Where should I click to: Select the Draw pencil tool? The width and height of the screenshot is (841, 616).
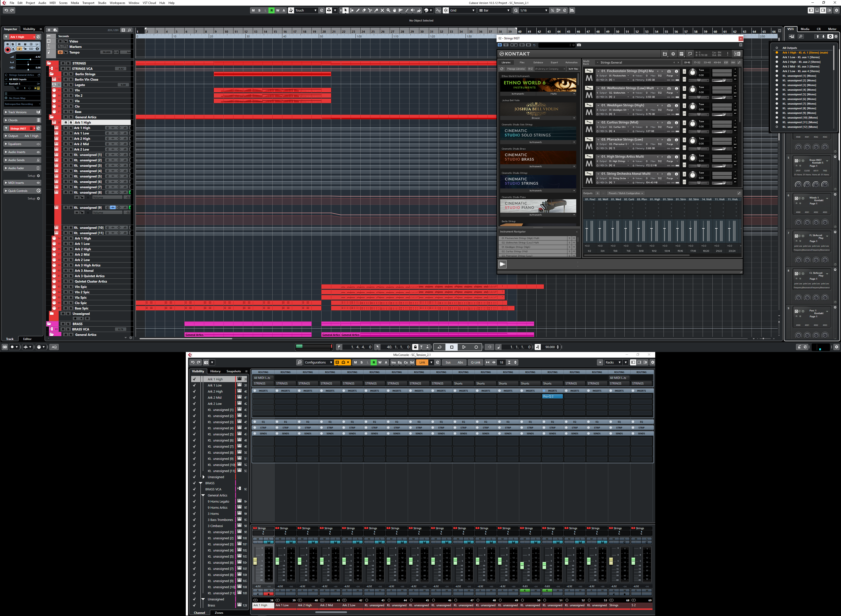click(358, 11)
